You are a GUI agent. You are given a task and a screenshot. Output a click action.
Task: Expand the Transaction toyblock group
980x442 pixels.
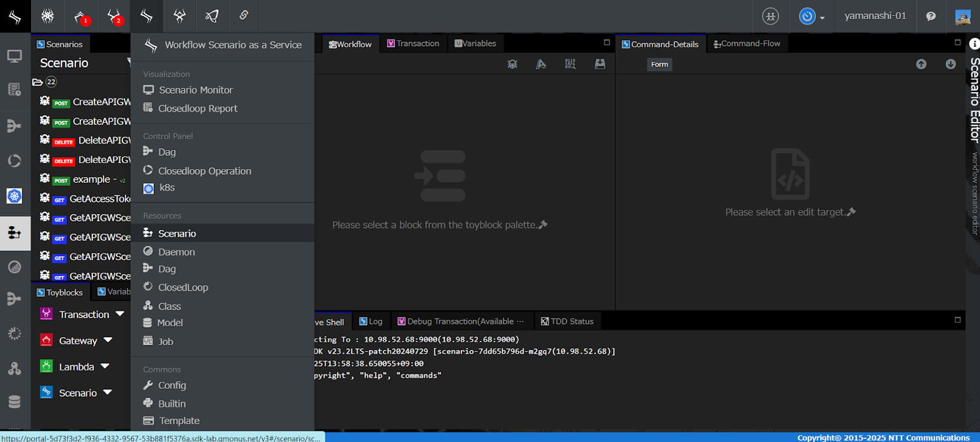[x=121, y=314]
